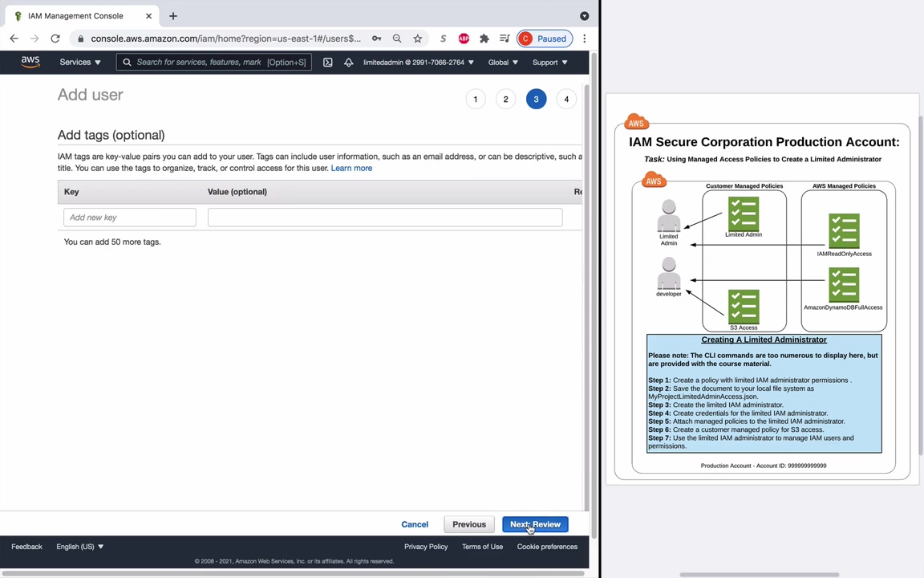924x578 pixels.
Task: Click the S3 Access policy icon
Action: pos(744,306)
